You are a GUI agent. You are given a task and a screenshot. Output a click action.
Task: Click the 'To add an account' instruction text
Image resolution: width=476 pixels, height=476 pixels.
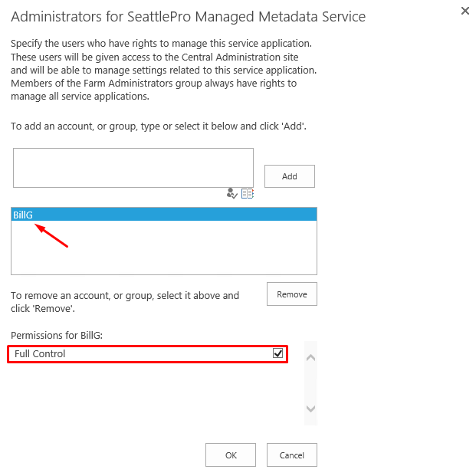[159, 126]
